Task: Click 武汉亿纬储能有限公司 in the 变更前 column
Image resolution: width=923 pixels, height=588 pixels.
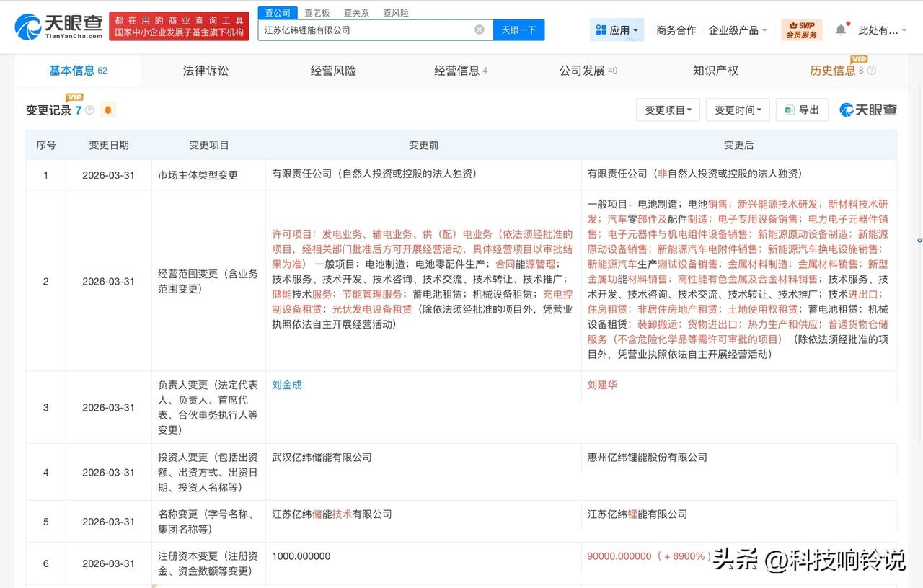Action: [x=322, y=457]
